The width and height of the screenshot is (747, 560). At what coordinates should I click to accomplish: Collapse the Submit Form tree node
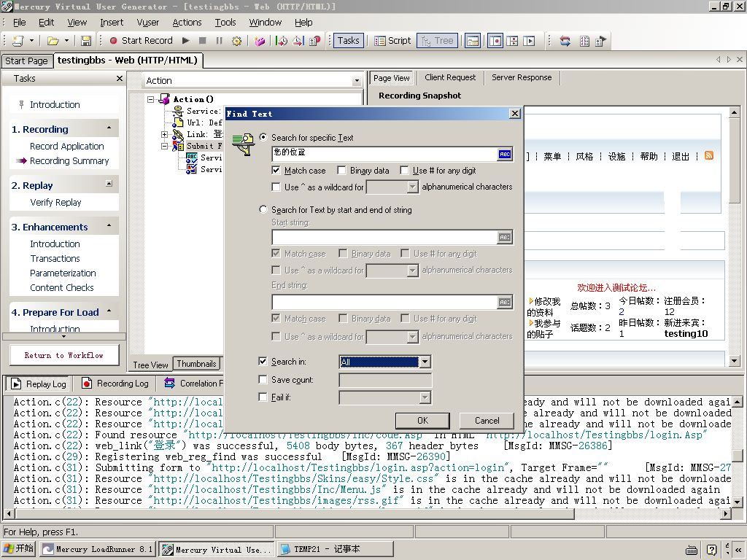pos(165,146)
